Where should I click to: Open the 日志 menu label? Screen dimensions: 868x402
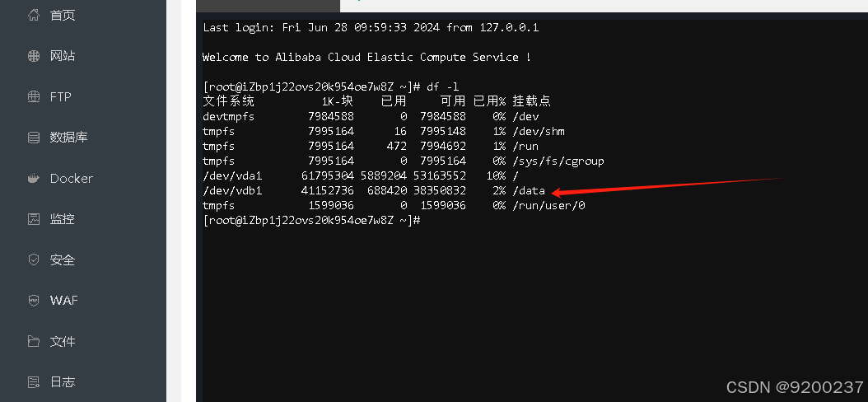63,382
